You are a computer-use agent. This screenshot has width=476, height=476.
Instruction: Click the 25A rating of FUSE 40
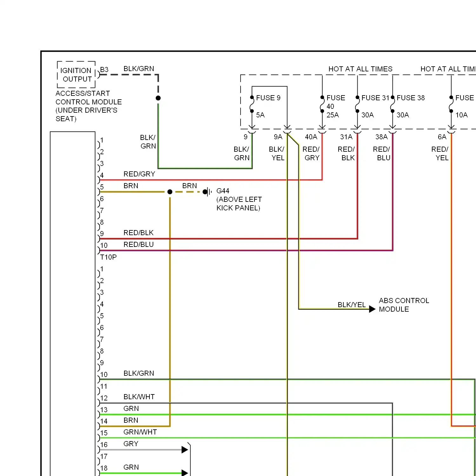click(x=333, y=115)
